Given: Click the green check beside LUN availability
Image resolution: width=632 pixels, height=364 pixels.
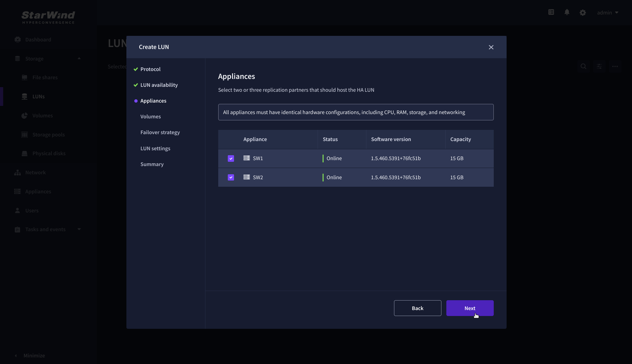Looking at the screenshot, I should [136, 85].
